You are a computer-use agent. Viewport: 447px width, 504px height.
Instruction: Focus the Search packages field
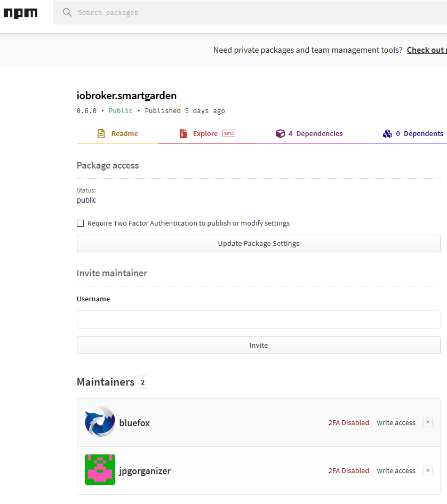pos(250,13)
